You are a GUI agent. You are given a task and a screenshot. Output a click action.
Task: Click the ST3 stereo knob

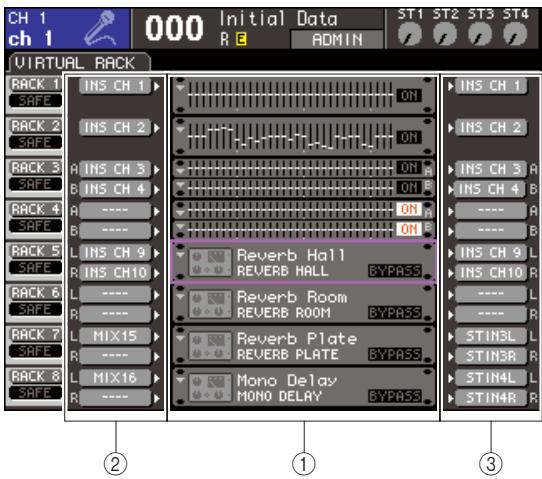(x=480, y=34)
